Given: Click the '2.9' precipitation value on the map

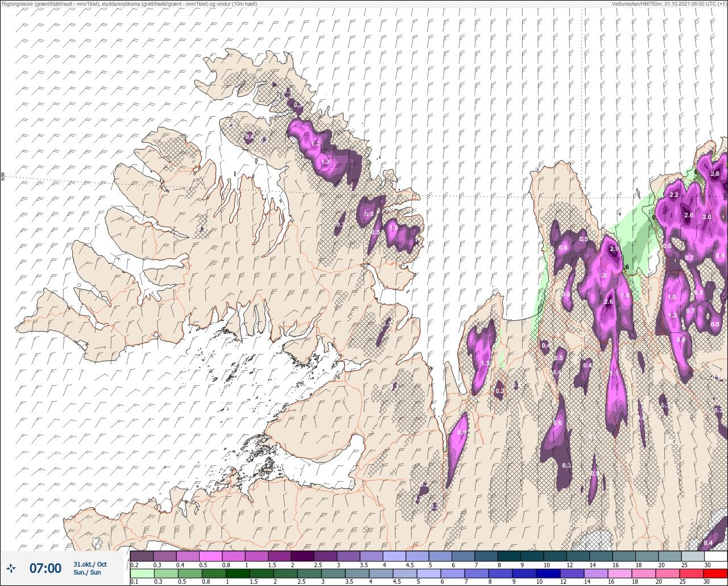Looking at the screenshot, I should tap(614, 249).
